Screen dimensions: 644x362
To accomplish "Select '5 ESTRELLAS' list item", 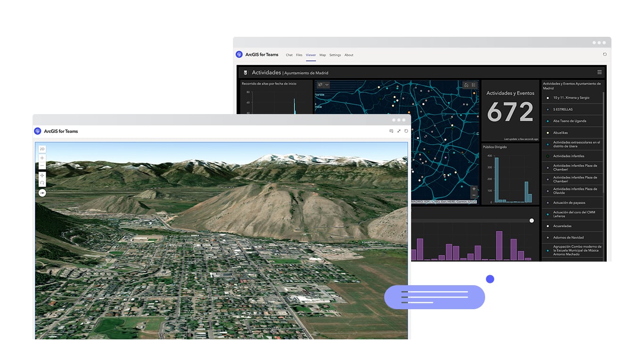I will tap(572, 109).
